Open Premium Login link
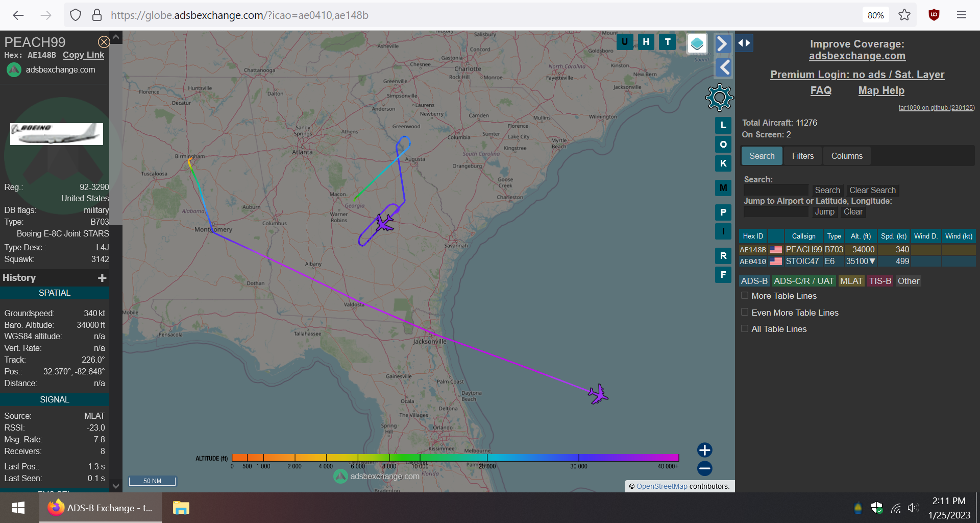The width and height of the screenshot is (980, 523). click(x=857, y=75)
